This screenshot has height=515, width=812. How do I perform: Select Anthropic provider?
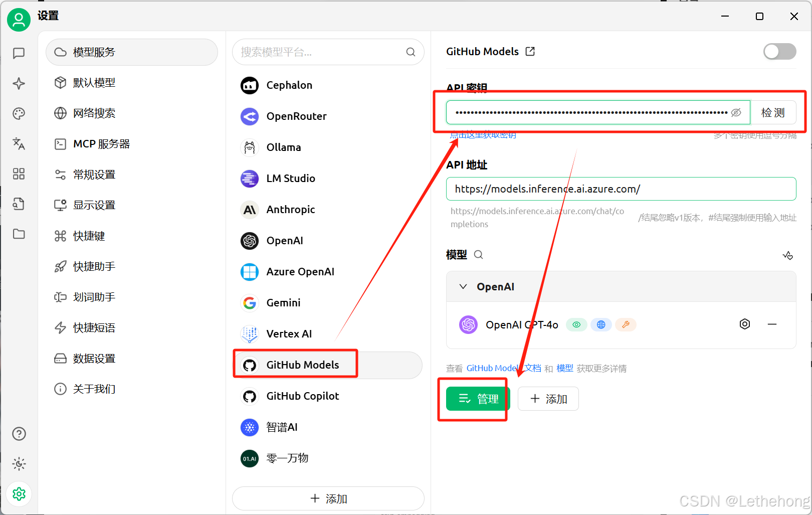pyautogui.click(x=328, y=210)
